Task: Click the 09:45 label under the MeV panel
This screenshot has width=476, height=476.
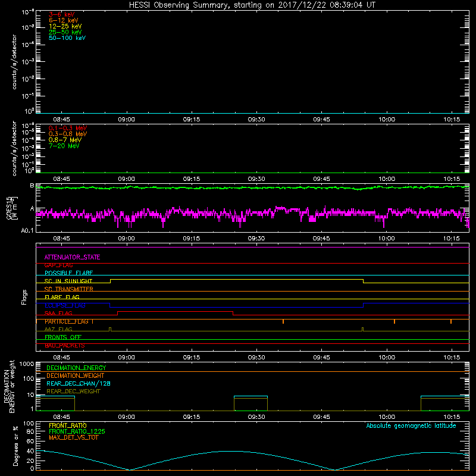Action: click(x=321, y=179)
